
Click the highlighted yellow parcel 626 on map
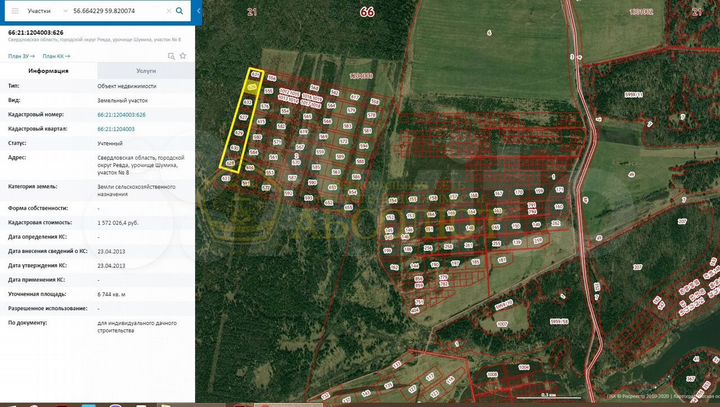pos(252,87)
